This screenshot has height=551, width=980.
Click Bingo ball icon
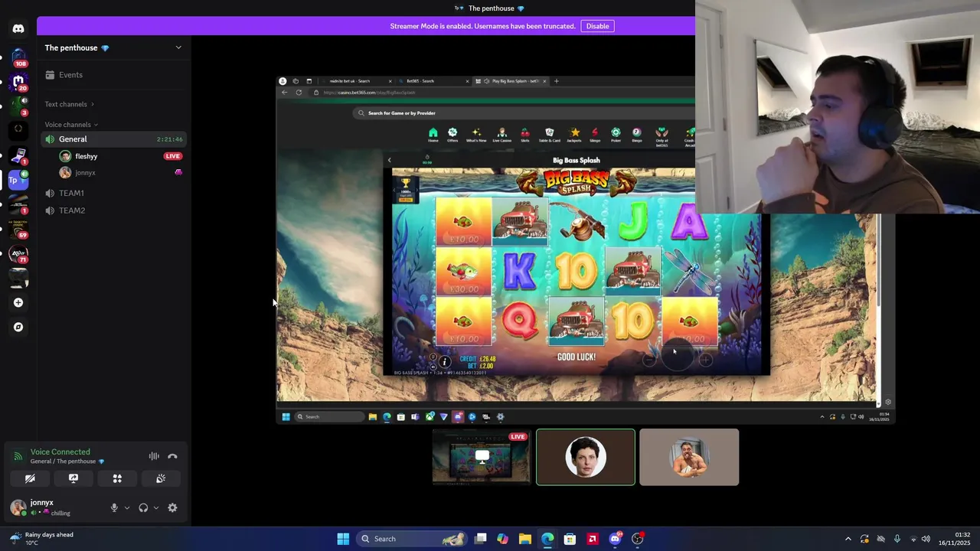[x=636, y=135]
